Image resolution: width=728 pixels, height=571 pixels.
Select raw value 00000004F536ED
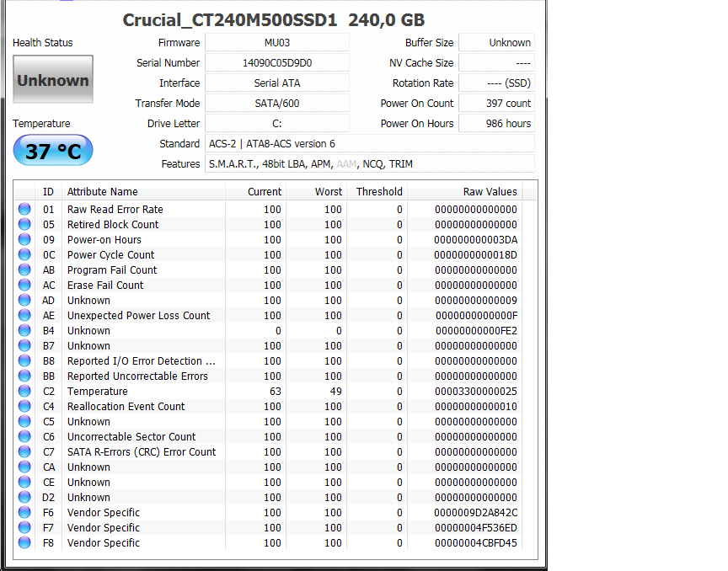[x=476, y=528]
